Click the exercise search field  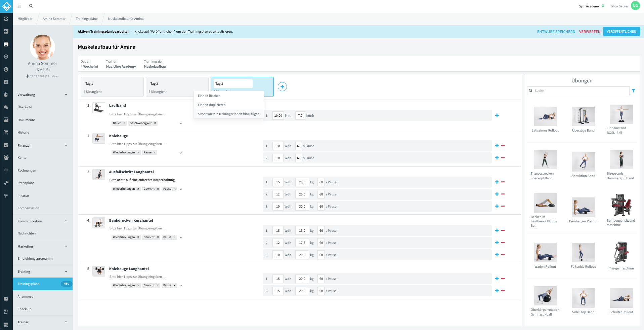point(578,91)
